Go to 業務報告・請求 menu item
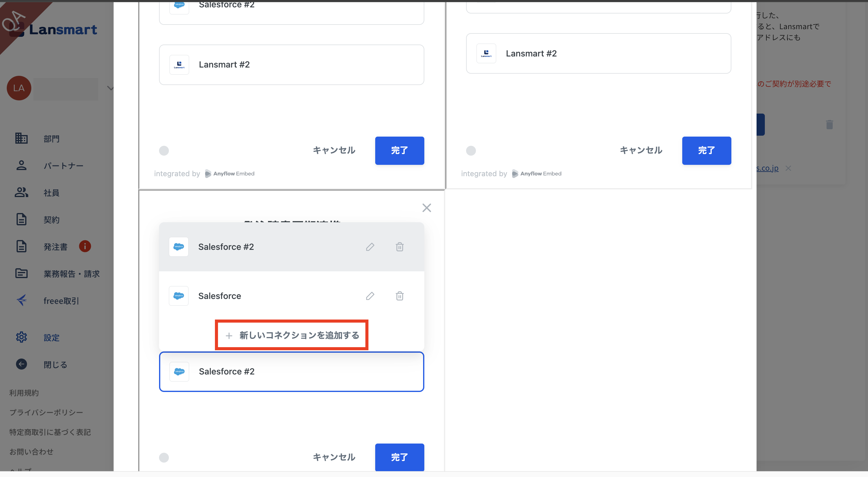This screenshot has width=868, height=477. 72,274
